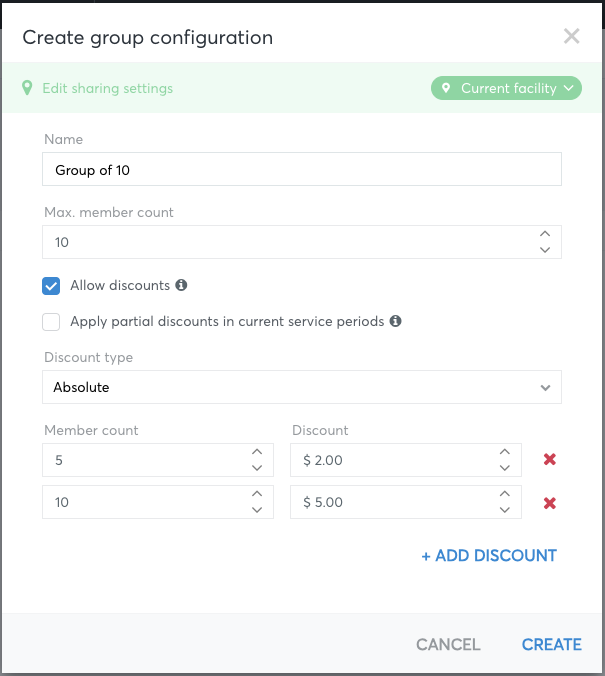Expand the Discount type Absolute dropdown
Viewport: 605px width, 676px height.
302,387
